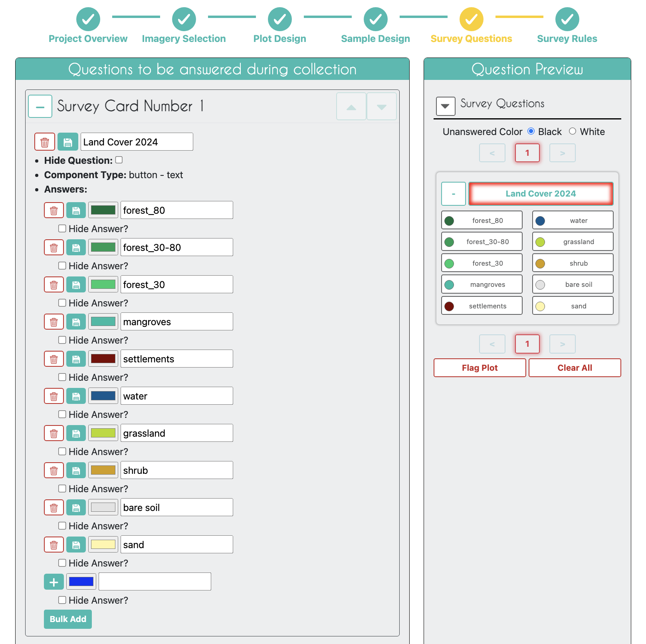Click the shrub answer text field
The height and width of the screenshot is (644, 646).
pos(176,471)
